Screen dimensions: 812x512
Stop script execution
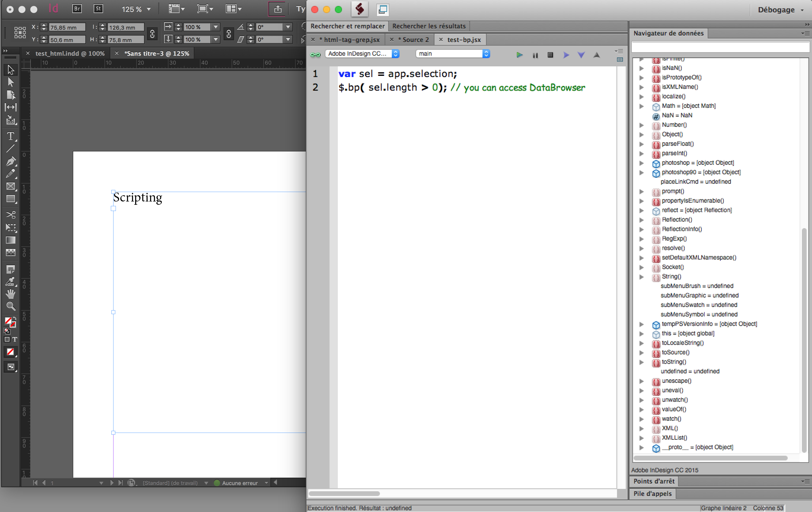pos(550,55)
